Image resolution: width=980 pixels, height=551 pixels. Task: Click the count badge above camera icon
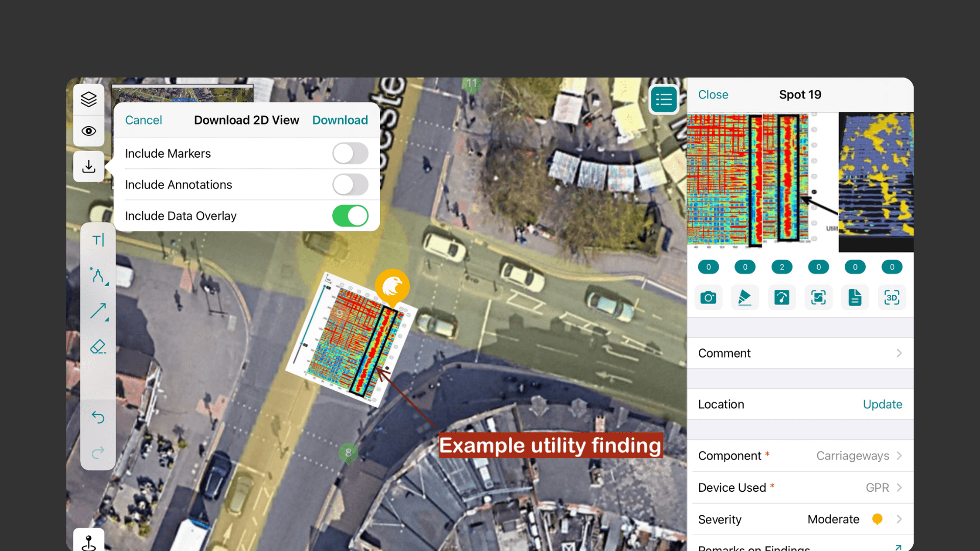point(708,267)
